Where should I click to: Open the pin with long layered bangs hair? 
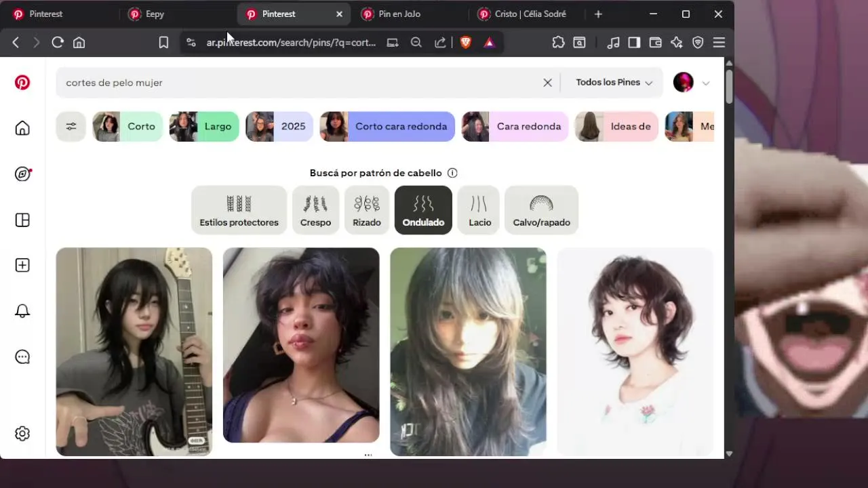(x=468, y=352)
